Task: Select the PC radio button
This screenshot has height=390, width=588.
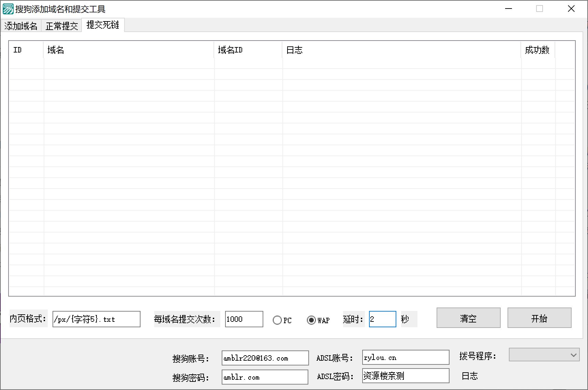Action: pos(277,320)
